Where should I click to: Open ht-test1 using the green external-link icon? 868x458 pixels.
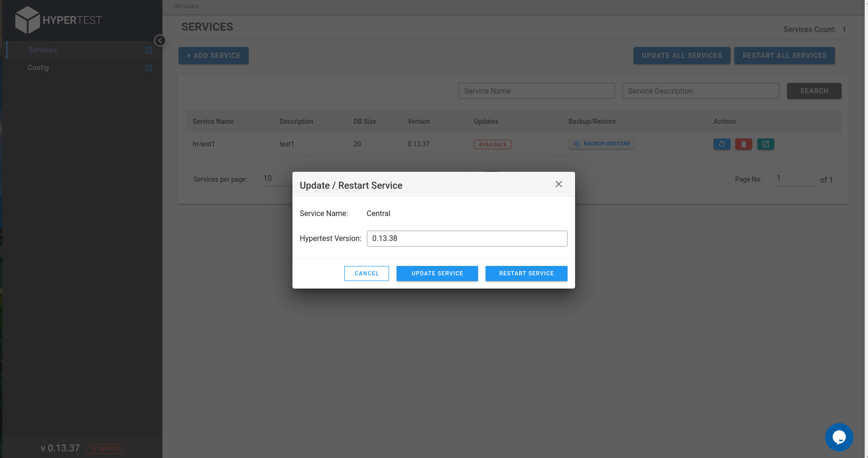pyautogui.click(x=765, y=144)
